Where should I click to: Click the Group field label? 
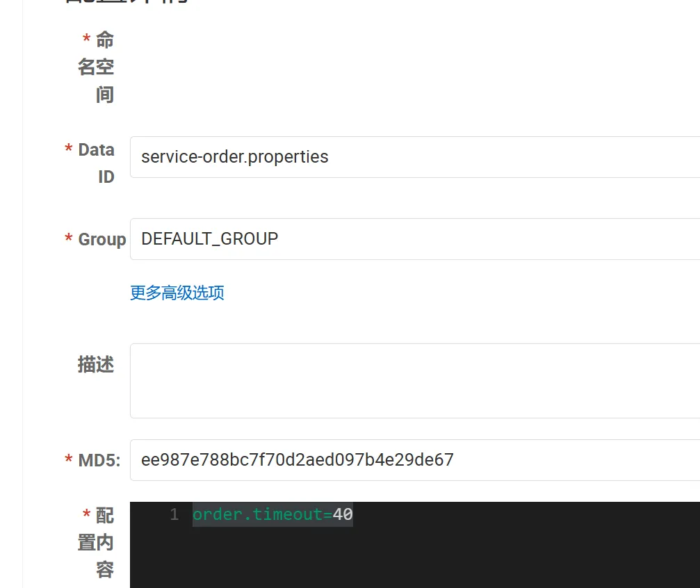102,240
